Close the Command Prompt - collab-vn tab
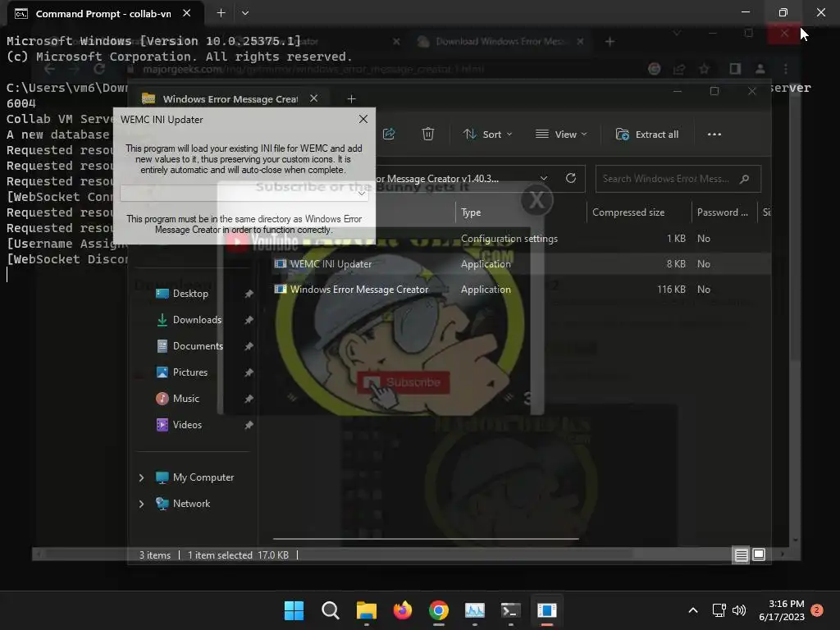This screenshot has width=840, height=630. [x=186, y=13]
